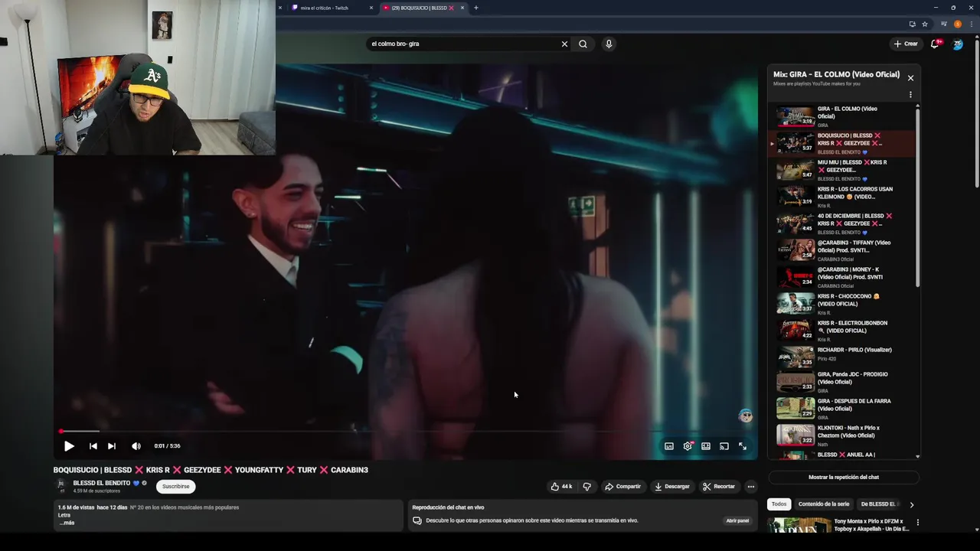Play the paused YouTube video
The image size is (980, 551).
click(x=69, y=446)
